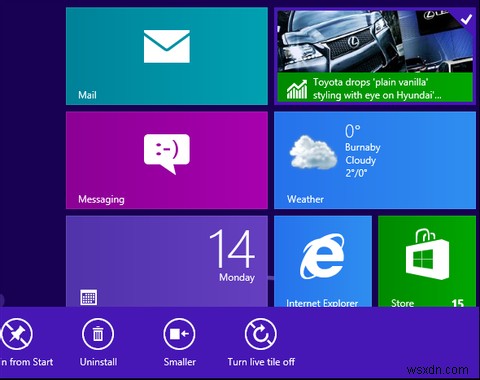This screenshot has width=480, height=380.
Task: Click the Lexus car photo in Finance tile
Action: pos(375,41)
